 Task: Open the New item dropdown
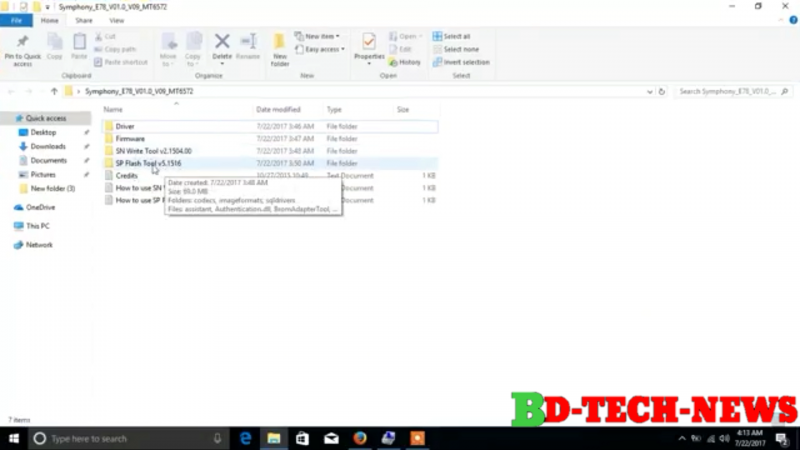point(317,36)
